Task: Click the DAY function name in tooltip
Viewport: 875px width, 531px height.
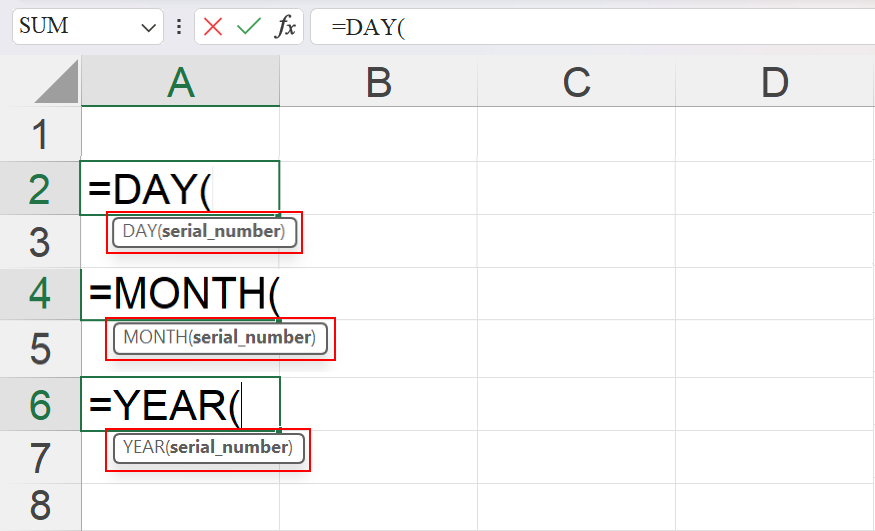Action: [139, 232]
